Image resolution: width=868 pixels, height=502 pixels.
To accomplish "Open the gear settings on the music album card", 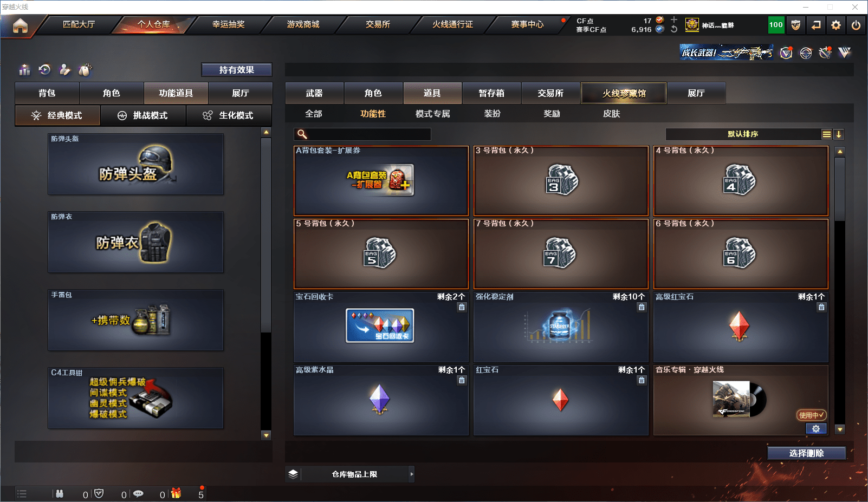I will pyautogui.click(x=816, y=428).
